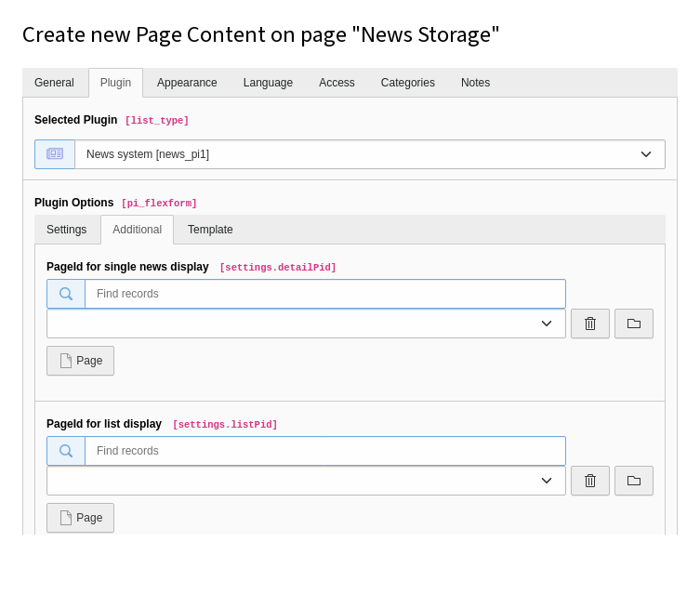Open folder browser for list display PageId
Screen dimensions: 700x595
tap(633, 481)
